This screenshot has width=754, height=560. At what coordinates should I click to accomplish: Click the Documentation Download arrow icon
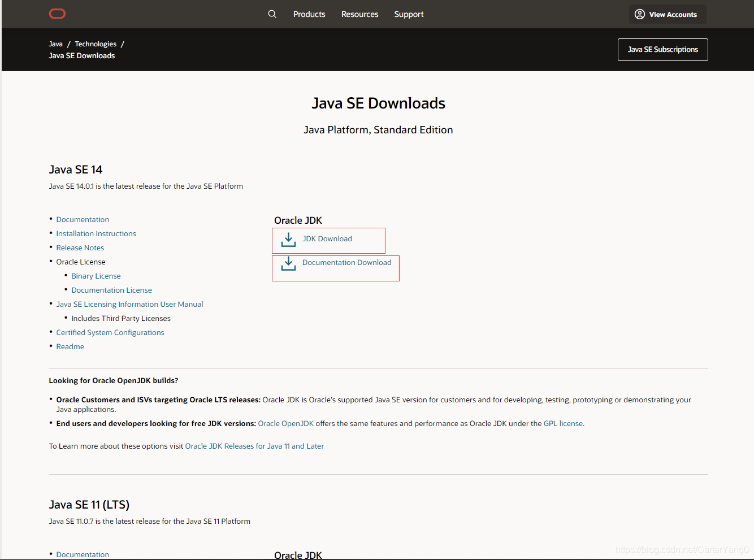point(289,263)
